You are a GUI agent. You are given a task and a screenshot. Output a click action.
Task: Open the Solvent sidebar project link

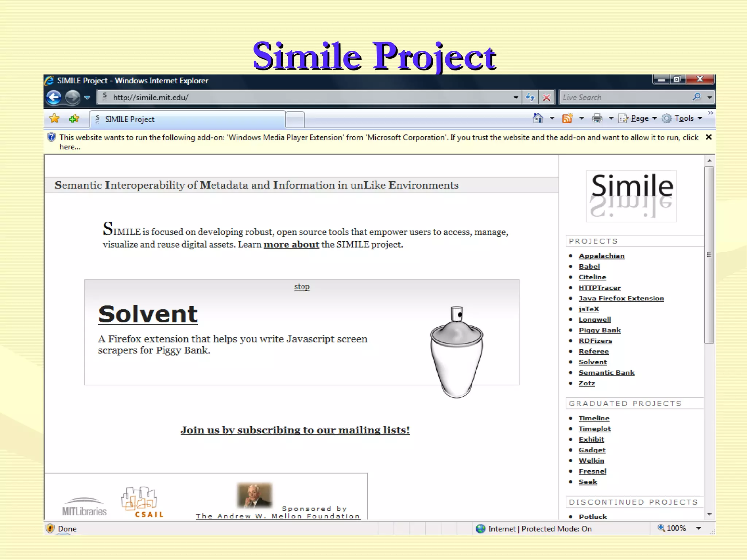coord(593,362)
